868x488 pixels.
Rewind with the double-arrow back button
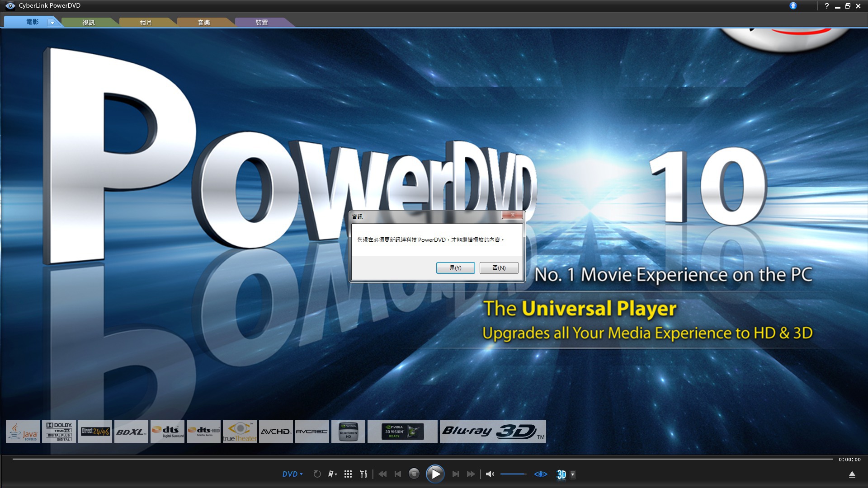[382, 474]
